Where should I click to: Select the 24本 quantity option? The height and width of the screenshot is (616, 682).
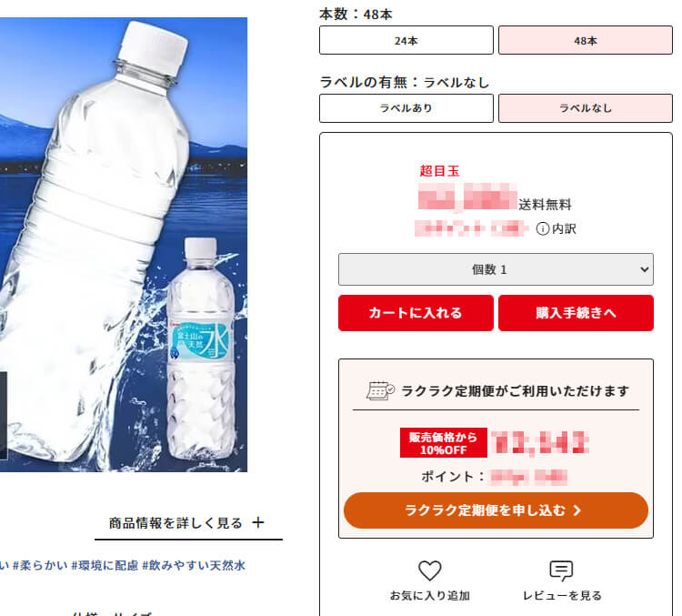click(406, 40)
